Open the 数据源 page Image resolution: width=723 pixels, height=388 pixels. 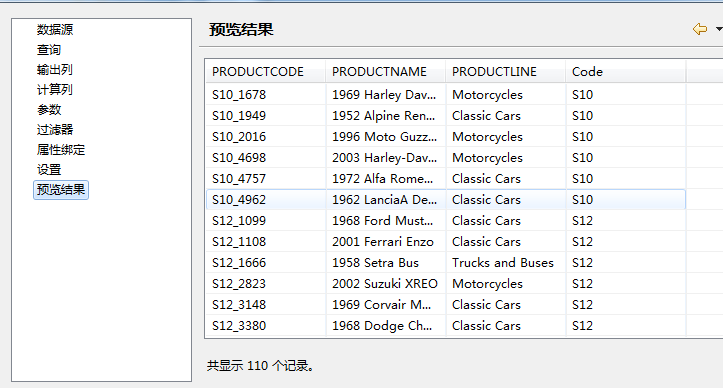point(55,30)
